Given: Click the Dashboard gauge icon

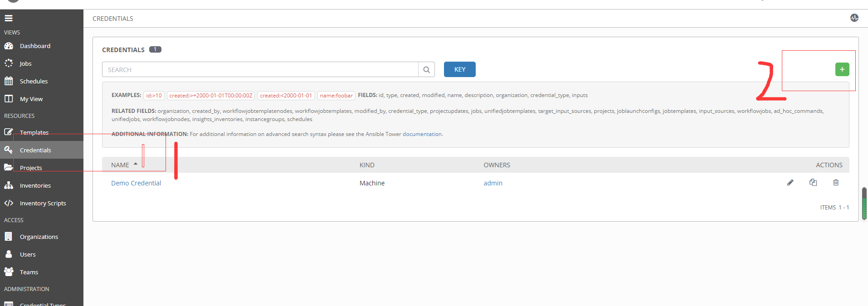Looking at the screenshot, I should [9, 46].
